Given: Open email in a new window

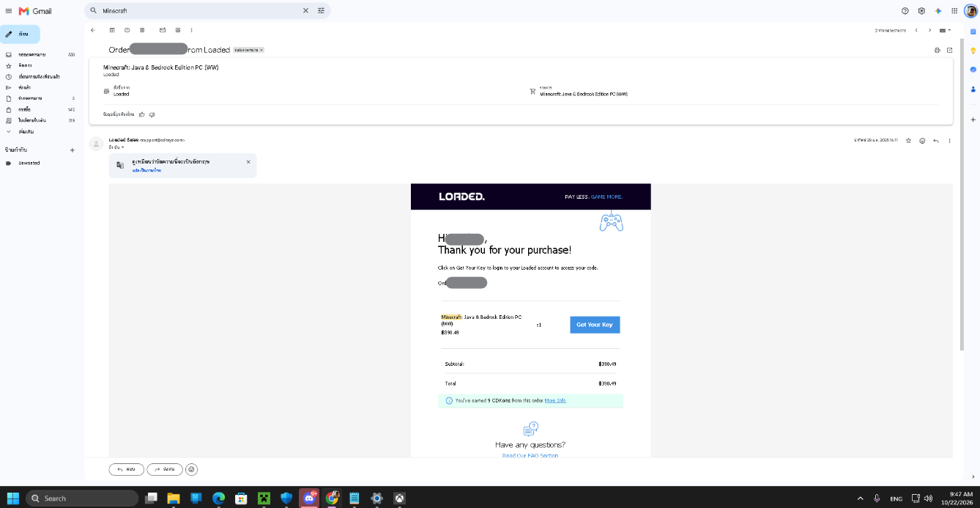Looking at the screenshot, I should [x=950, y=50].
